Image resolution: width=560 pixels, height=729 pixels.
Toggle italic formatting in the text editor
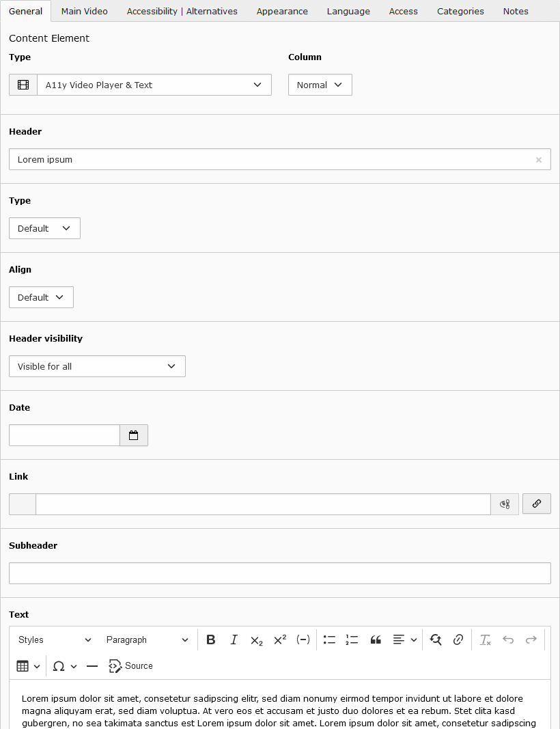(x=234, y=639)
